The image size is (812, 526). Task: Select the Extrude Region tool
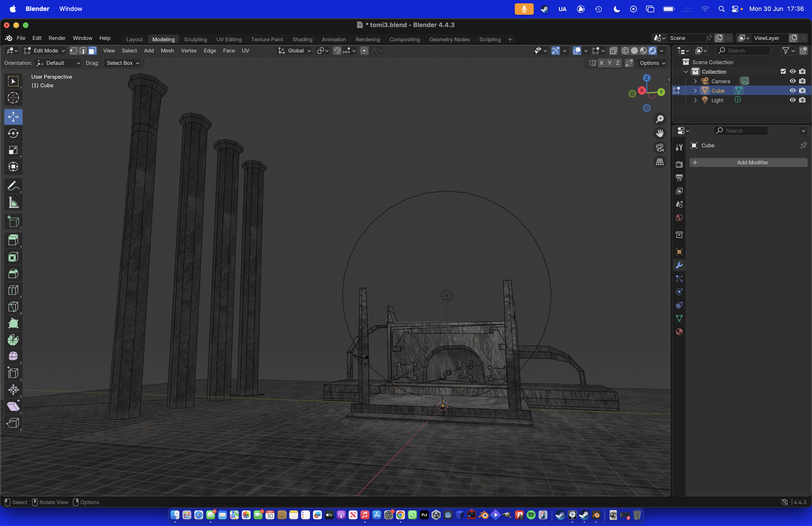pyautogui.click(x=13, y=240)
